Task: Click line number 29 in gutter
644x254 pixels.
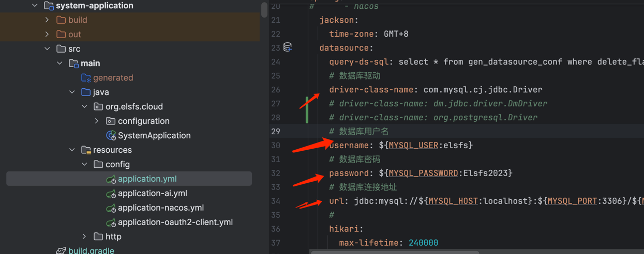Action: pyautogui.click(x=276, y=132)
